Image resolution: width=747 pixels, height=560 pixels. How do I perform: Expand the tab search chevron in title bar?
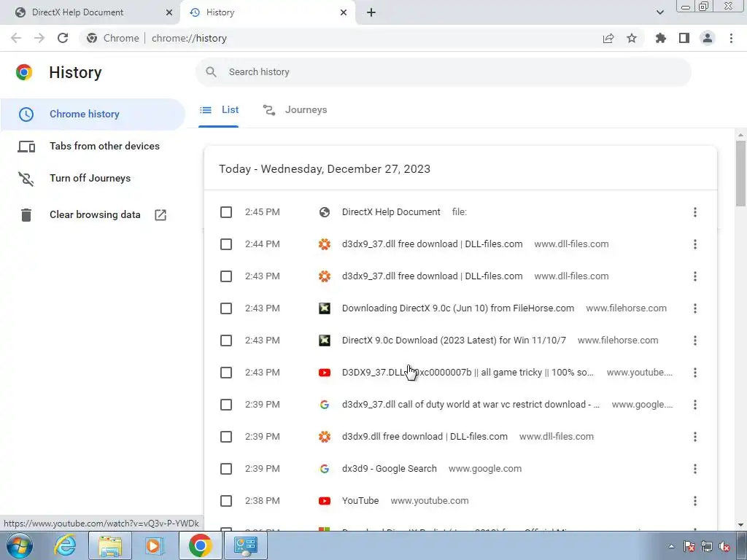(659, 12)
